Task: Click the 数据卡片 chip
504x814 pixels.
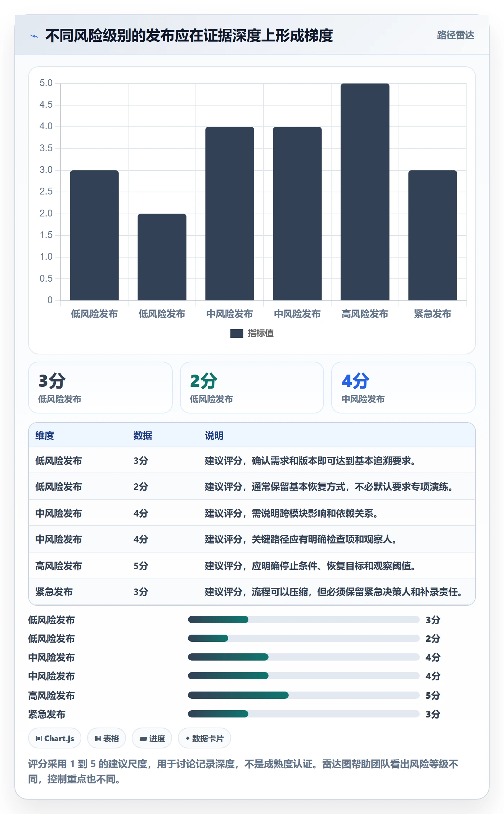Action: coord(204,738)
